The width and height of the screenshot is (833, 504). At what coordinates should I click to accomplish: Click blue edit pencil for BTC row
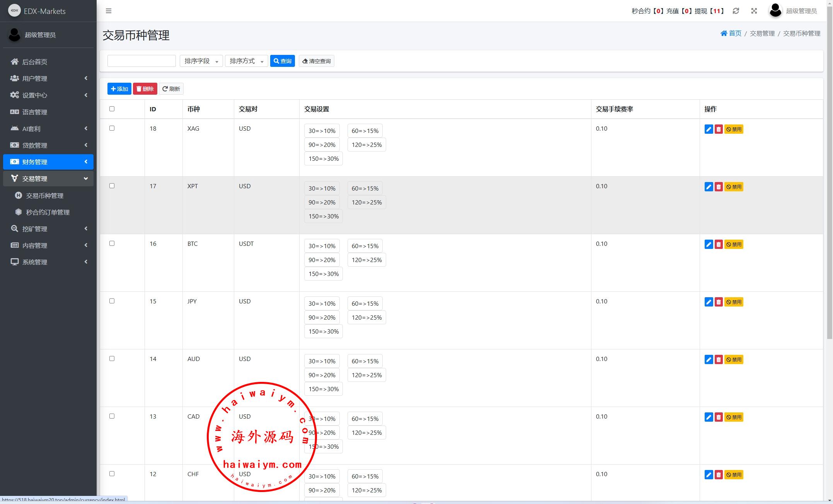(709, 244)
